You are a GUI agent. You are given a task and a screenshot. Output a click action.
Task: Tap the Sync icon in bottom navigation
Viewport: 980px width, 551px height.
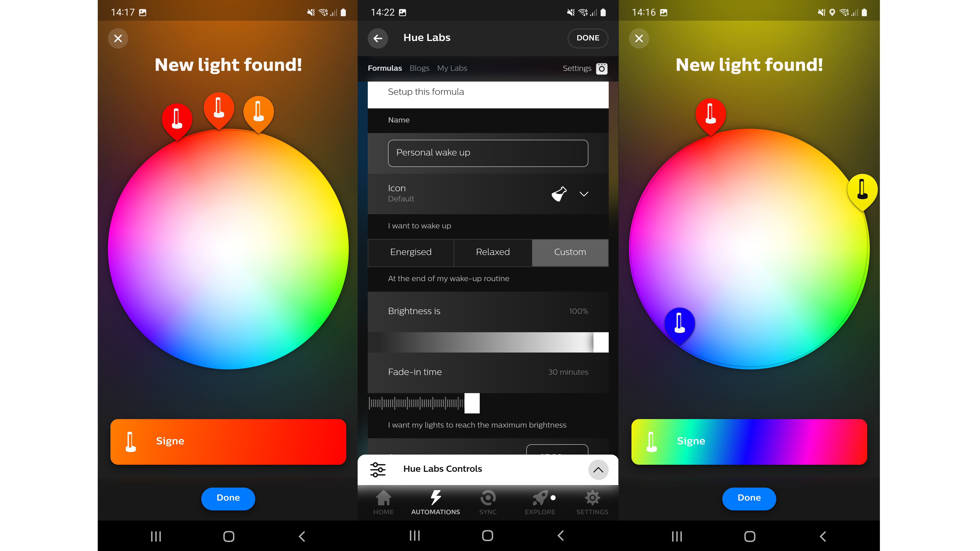click(x=487, y=503)
